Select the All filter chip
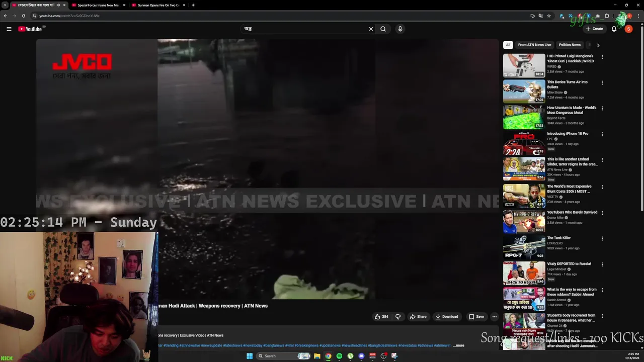This screenshot has width=644, height=362. [x=508, y=45]
